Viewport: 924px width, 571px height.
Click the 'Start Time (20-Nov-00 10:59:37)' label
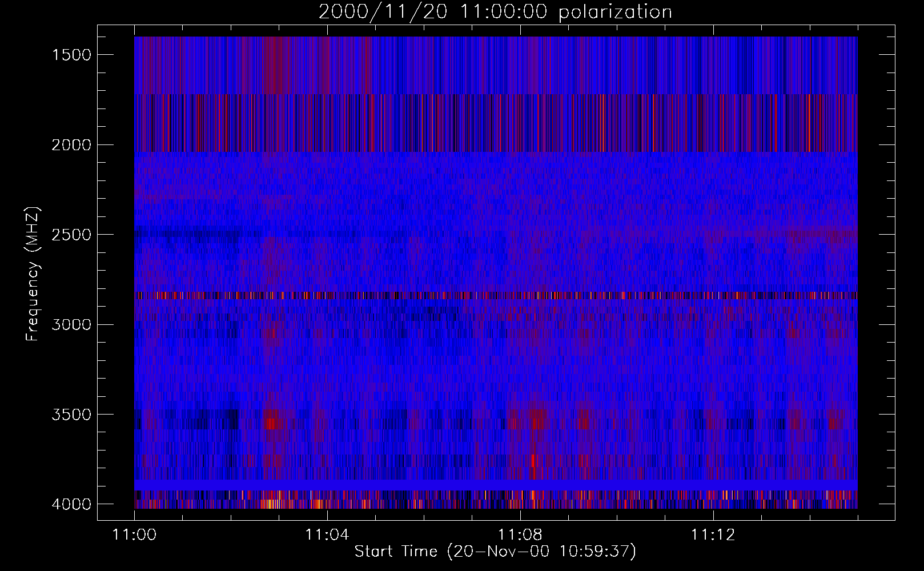point(495,552)
